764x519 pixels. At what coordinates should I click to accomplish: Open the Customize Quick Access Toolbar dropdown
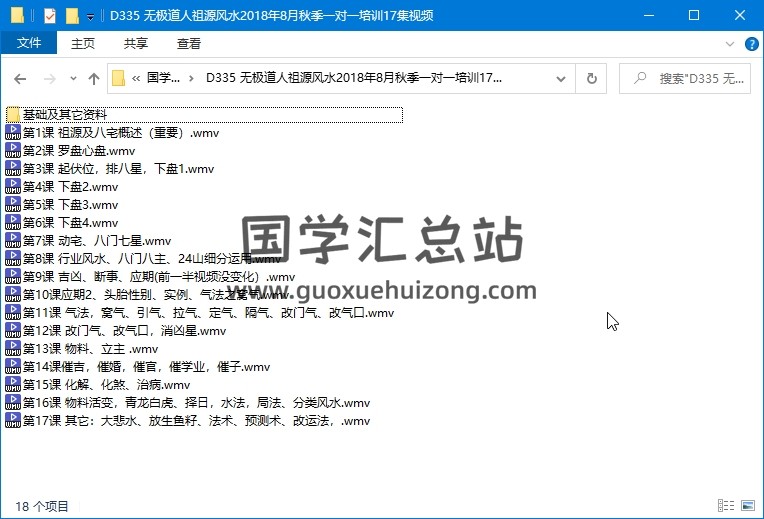tap(91, 17)
